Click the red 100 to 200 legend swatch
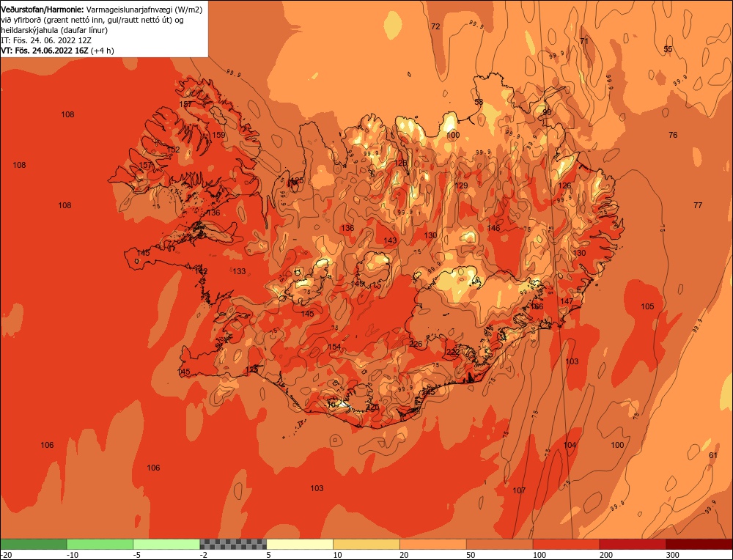This screenshot has height=560, width=733. (x=566, y=544)
